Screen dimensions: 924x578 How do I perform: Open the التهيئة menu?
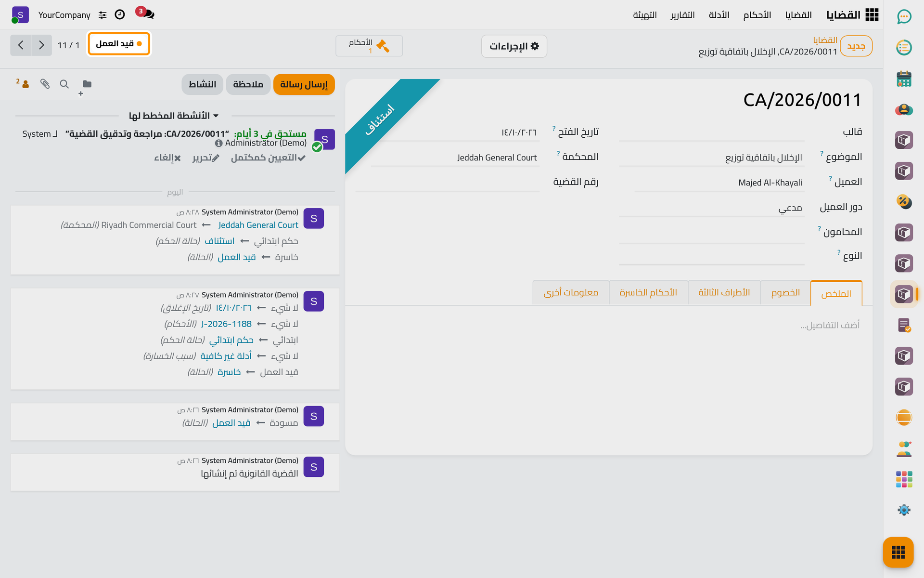pyautogui.click(x=645, y=15)
